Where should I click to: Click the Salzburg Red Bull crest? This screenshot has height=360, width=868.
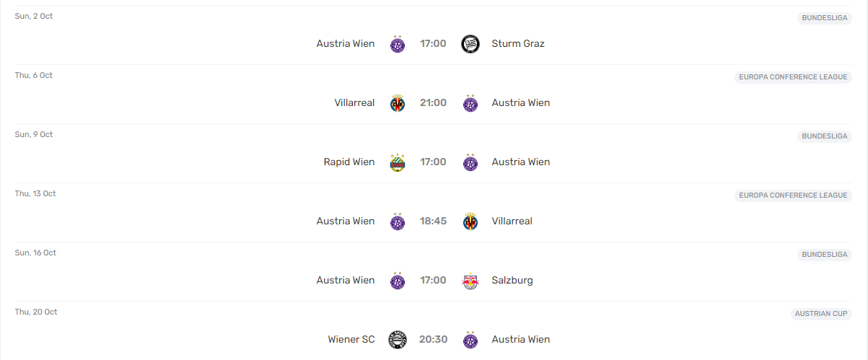[x=470, y=281]
